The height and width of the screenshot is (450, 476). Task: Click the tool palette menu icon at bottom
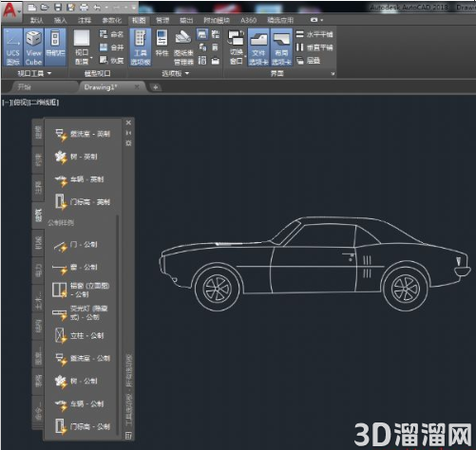pos(128,436)
